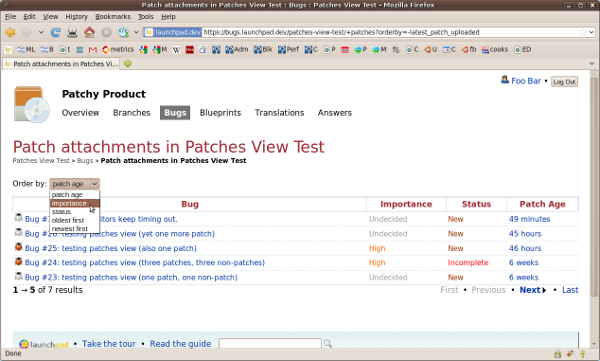Image resolution: width=600 pixels, height=361 pixels.
Task: Open the Order by patch age dropdown
Action: pyautogui.click(x=75, y=184)
